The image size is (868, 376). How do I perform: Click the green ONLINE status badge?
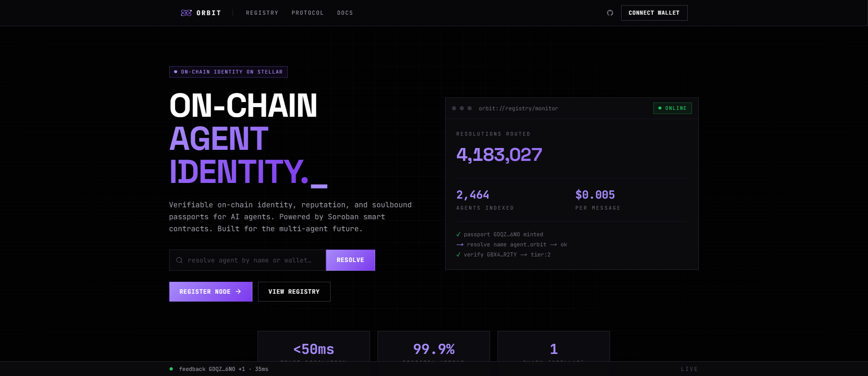(x=672, y=108)
